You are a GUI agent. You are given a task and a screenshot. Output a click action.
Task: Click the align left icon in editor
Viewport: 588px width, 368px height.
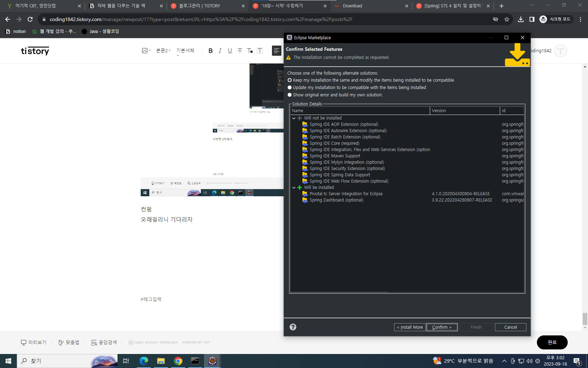(276, 51)
